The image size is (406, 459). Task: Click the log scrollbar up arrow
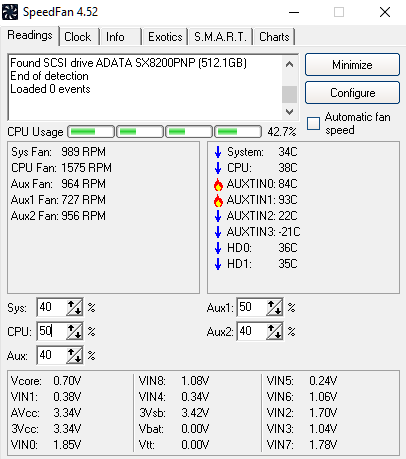point(289,64)
